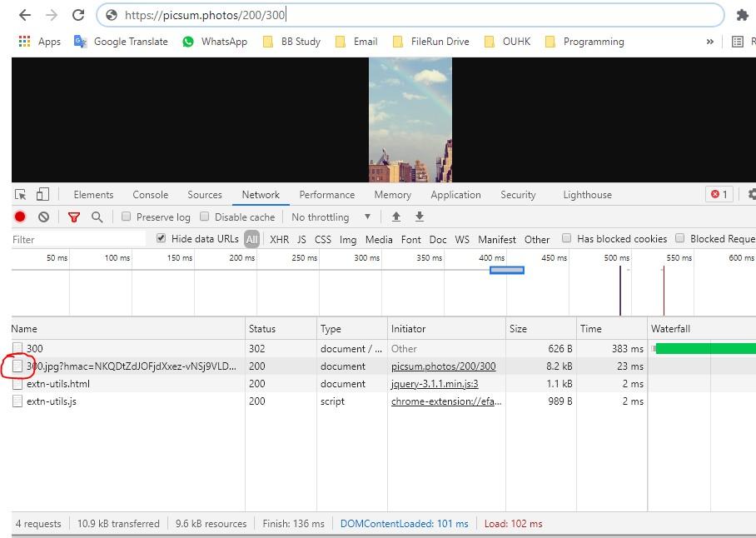Switch to the Performance tab
This screenshot has width=756, height=538.
coord(327,195)
